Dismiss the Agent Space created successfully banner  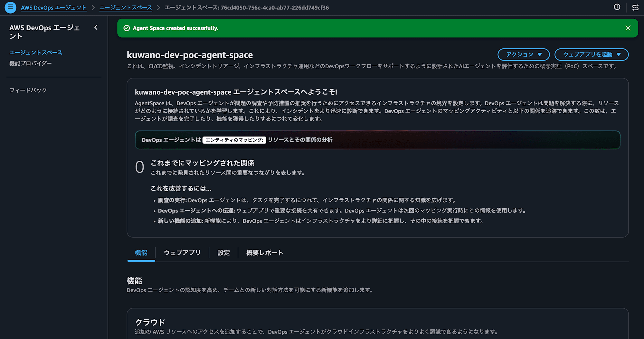pos(628,28)
